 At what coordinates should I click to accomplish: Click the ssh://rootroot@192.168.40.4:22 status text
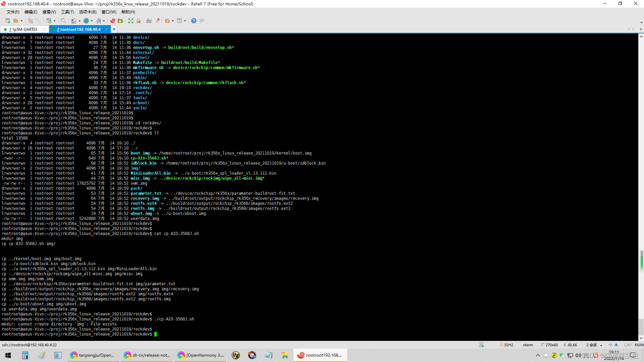click(x=30, y=345)
